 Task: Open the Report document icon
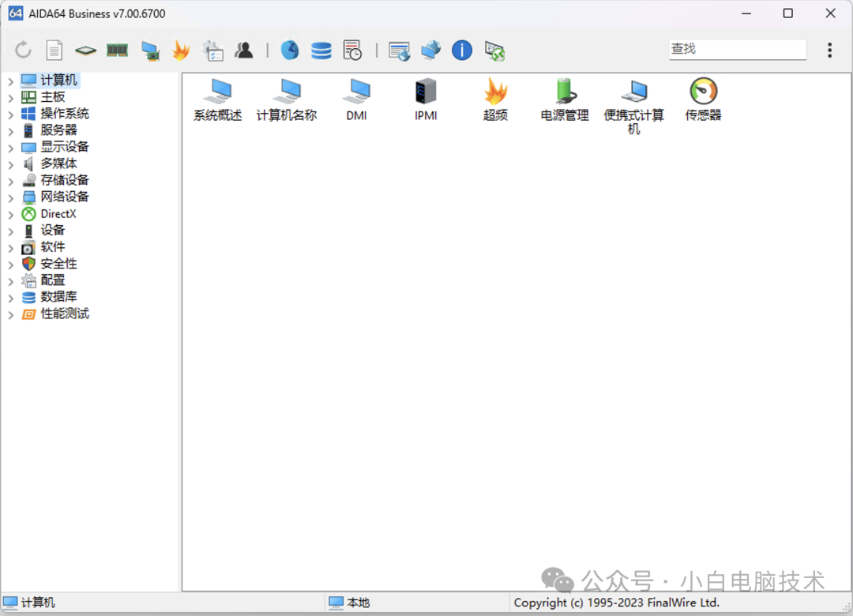click(54, 50)
